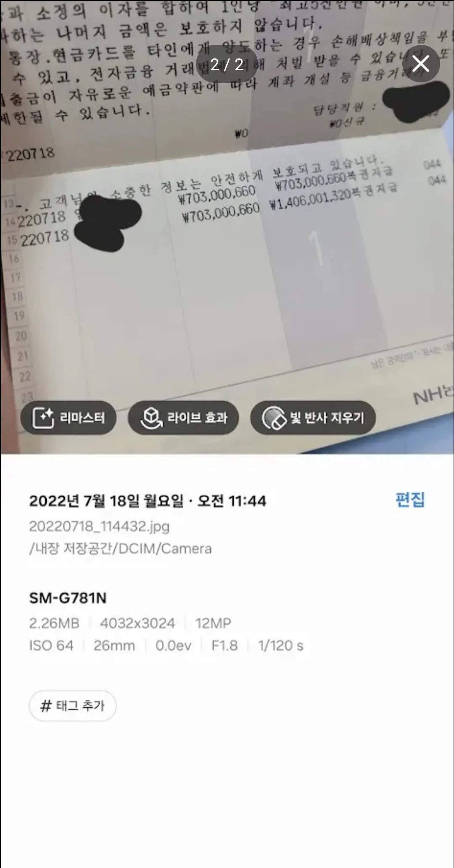454x868 pixels.
Task: Tap the 2 / 2 page counter
Action: (x=227, y=64)
